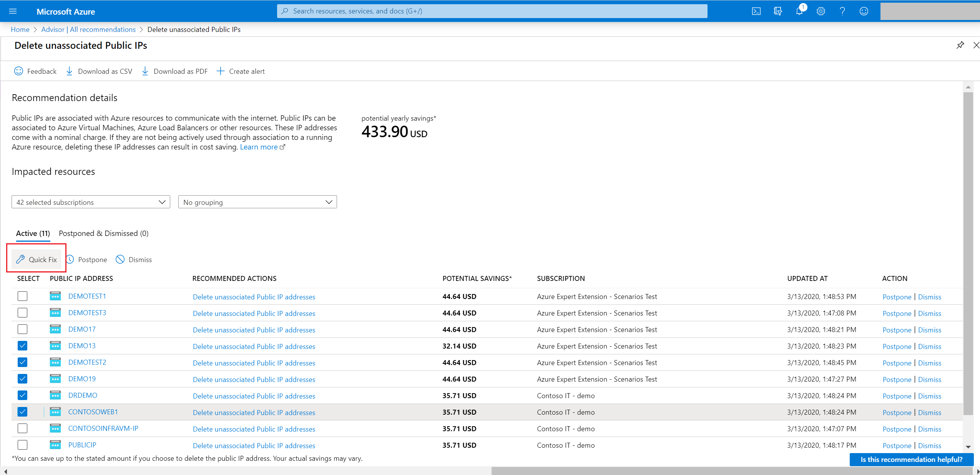Open the No grouping dropdown
Screen dimensions: 980x475
257,202
